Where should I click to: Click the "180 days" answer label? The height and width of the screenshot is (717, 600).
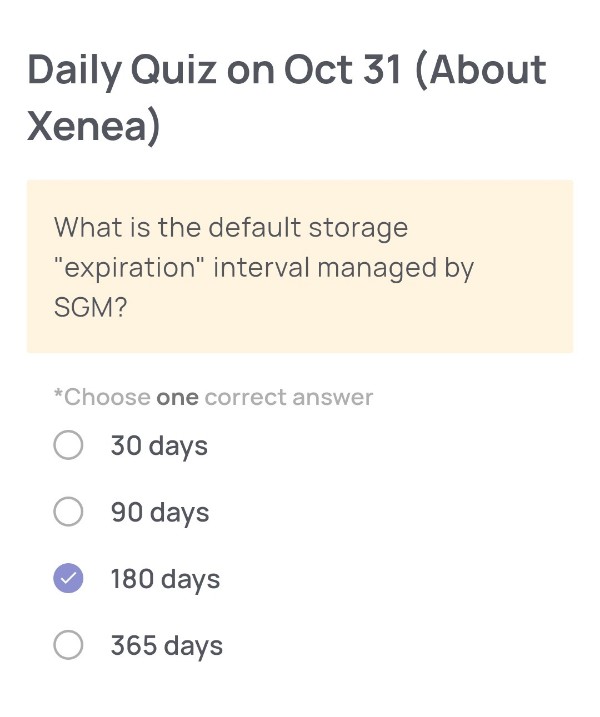165,579
